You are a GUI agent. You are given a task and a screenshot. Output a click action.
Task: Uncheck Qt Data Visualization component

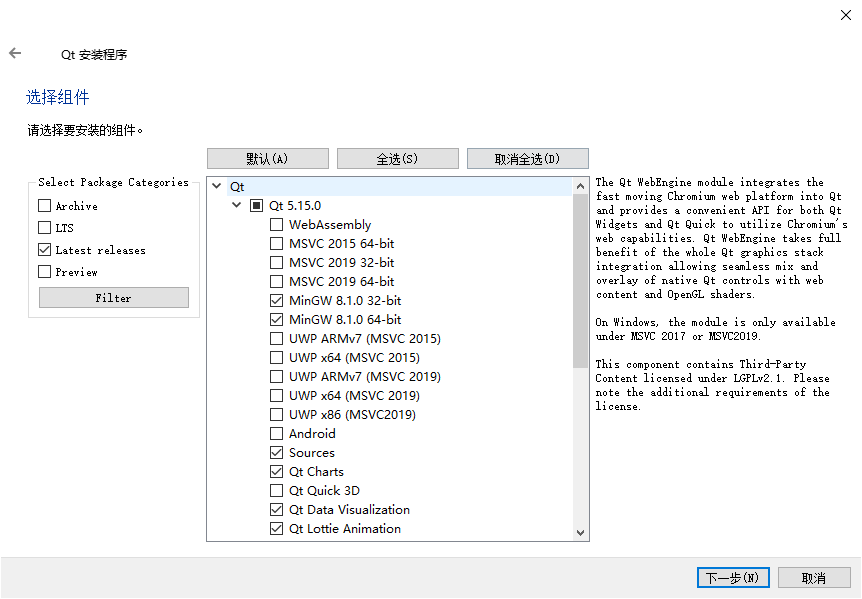point(277,509)
